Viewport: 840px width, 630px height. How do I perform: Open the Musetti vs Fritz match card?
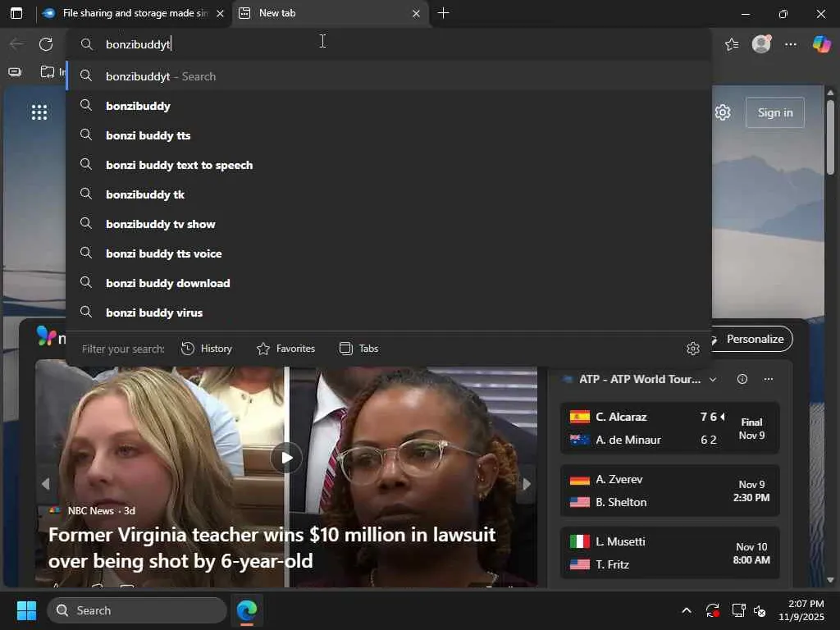point(669,553)
